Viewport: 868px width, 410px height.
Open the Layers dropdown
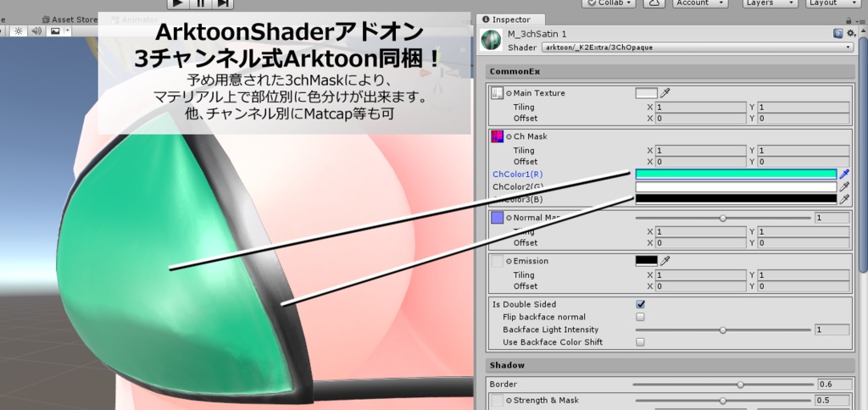[x=770, y=3]
